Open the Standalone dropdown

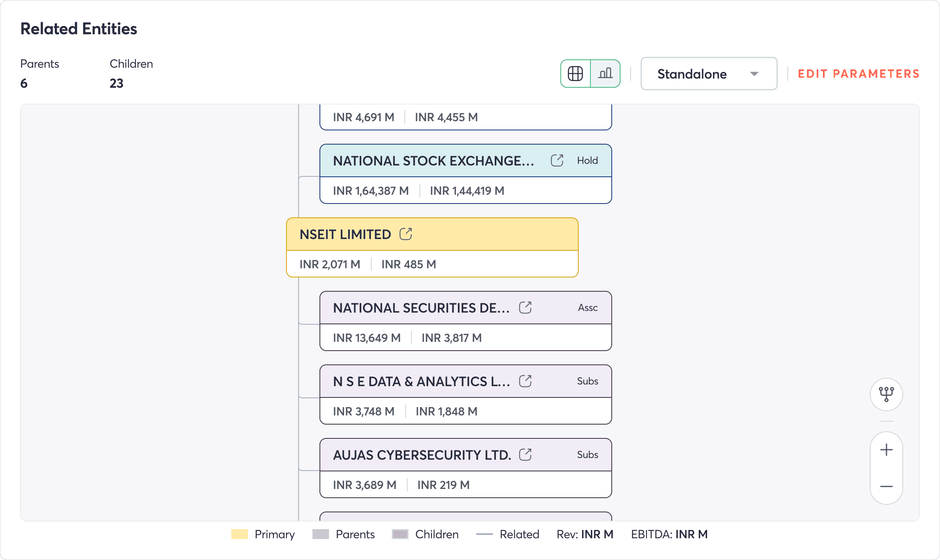click(709, 74)
